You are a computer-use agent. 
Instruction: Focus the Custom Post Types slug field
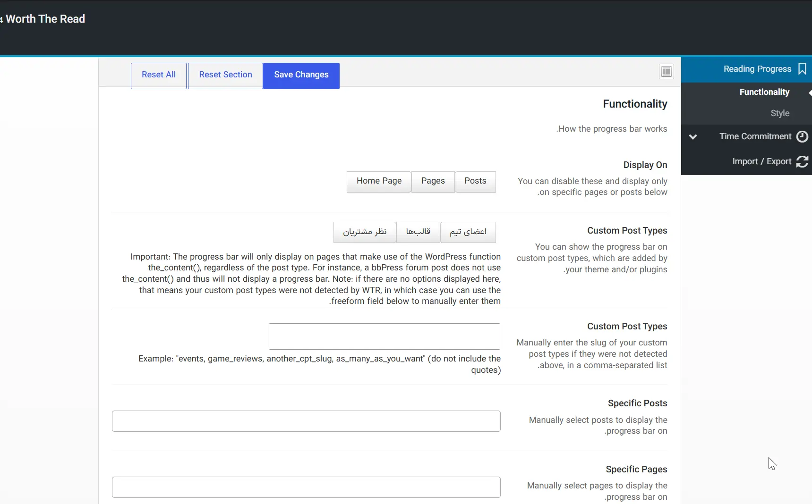click(x=385, y=336)
